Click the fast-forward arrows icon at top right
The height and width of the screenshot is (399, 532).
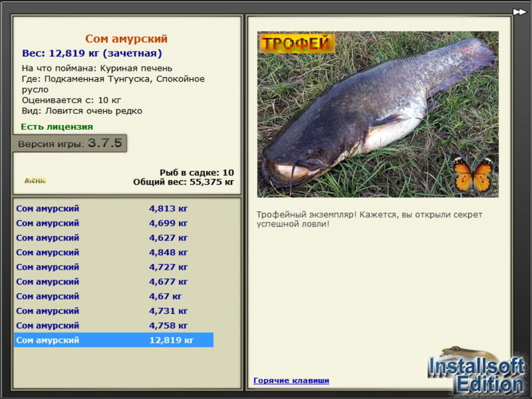point(520,12)
